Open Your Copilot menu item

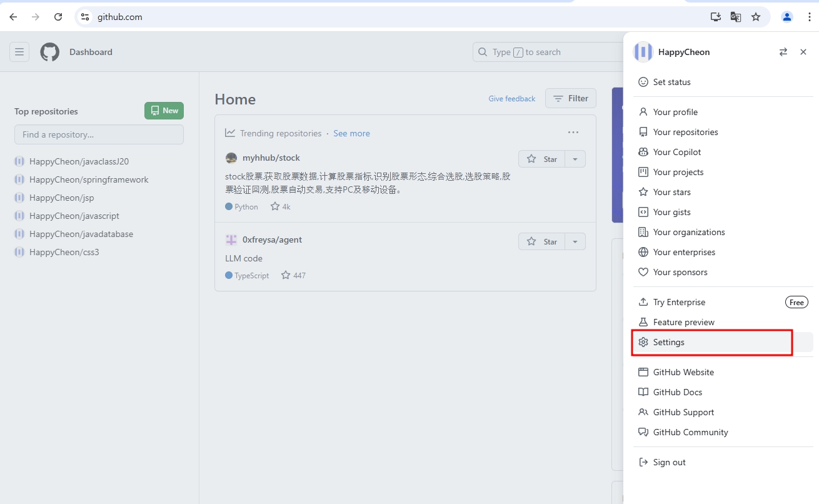click(x=723, y=152)
